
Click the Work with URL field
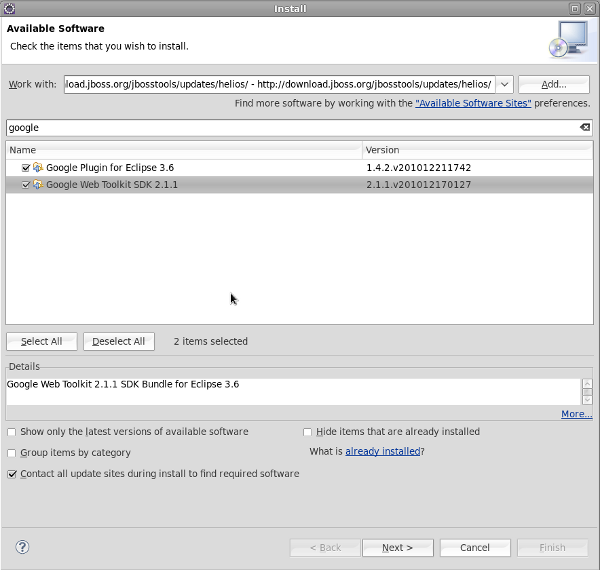279,84
